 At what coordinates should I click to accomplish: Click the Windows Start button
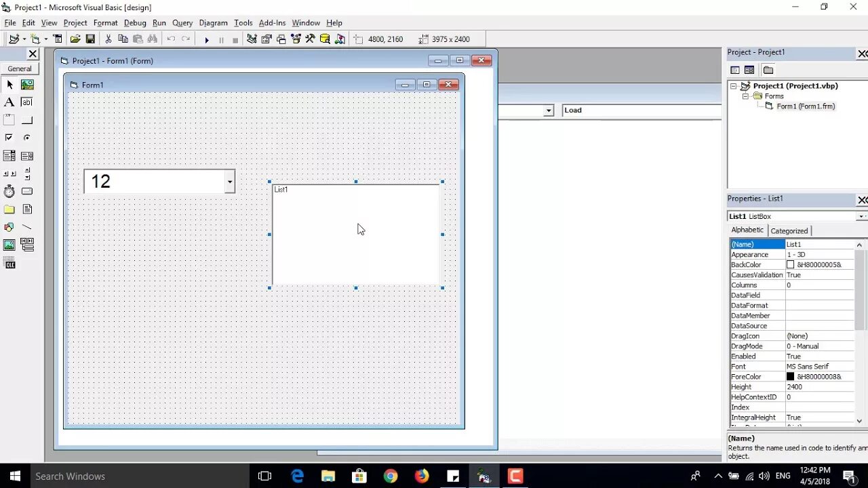[15, 476]
